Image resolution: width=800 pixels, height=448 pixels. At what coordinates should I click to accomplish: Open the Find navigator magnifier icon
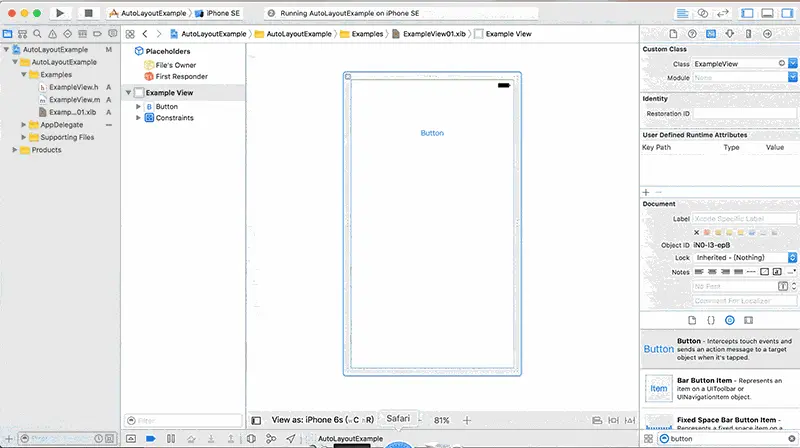(37, 34)
